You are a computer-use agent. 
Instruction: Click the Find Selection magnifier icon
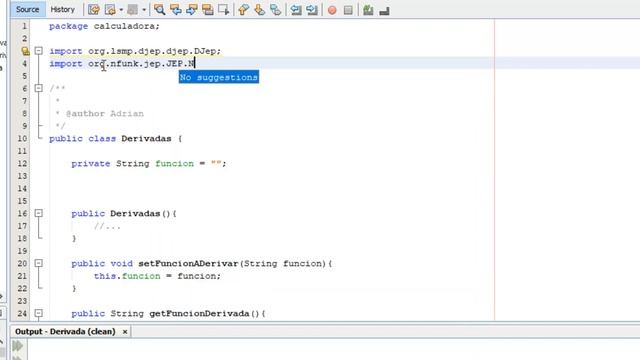[x=160, y=10]
